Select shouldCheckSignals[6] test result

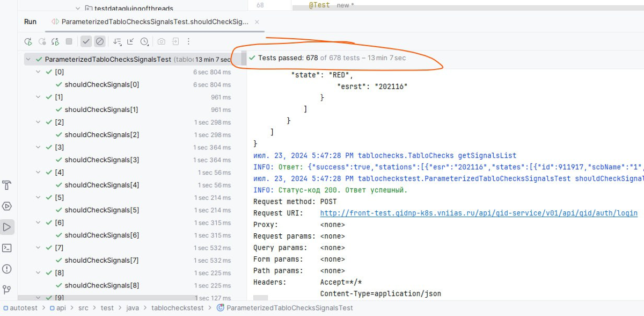click(x=102, y=235)
